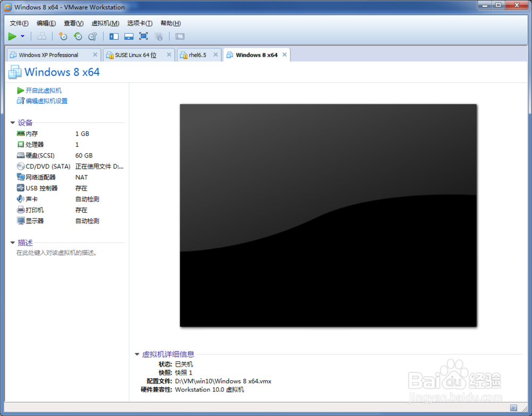
Task: Click the VMware icon in the title bar
Action: 8,7
